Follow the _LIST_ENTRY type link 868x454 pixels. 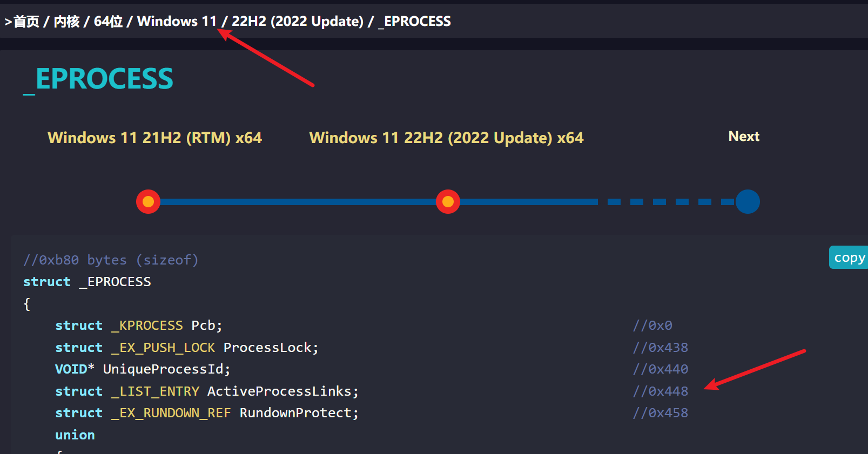click(155, 391)
